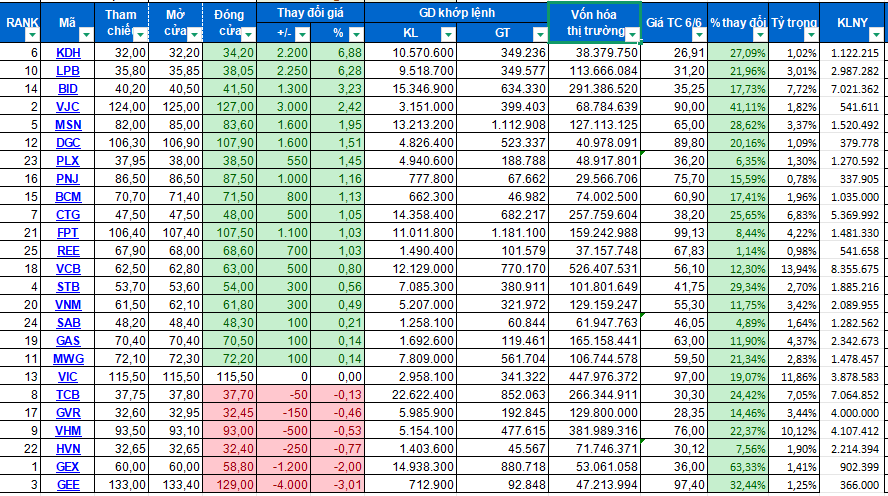888x496 pixels.
Task: Select BID listed volume cell 7.021.362
Action: (x=853, y=89)
